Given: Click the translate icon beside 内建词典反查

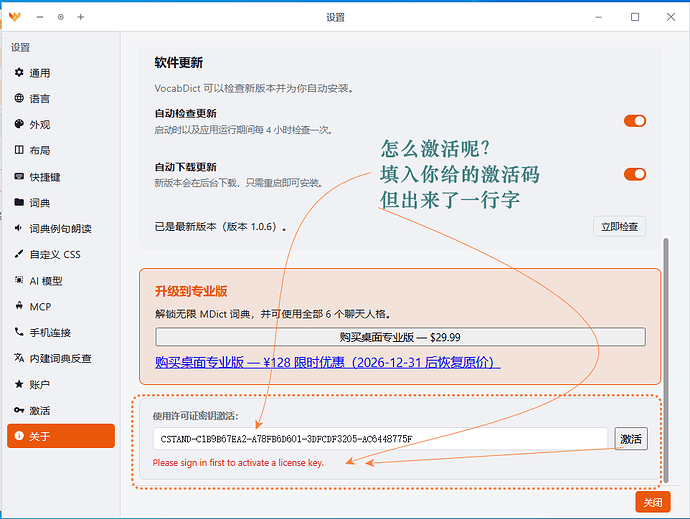Looking at the screenshot, I should click(x=19, y=358).
